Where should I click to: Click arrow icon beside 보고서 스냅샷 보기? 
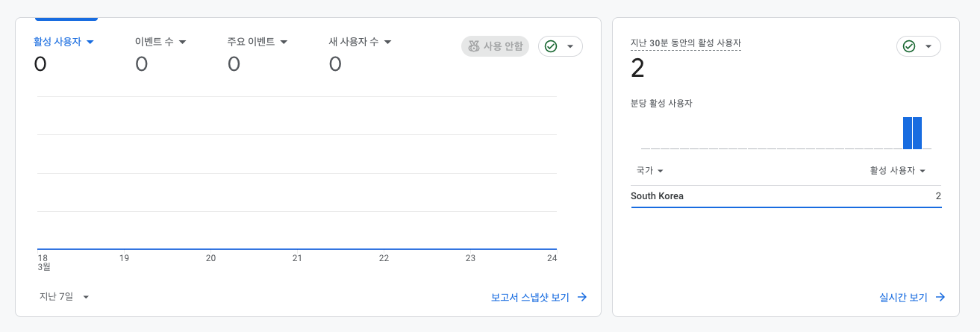click(x=582, y=298)
